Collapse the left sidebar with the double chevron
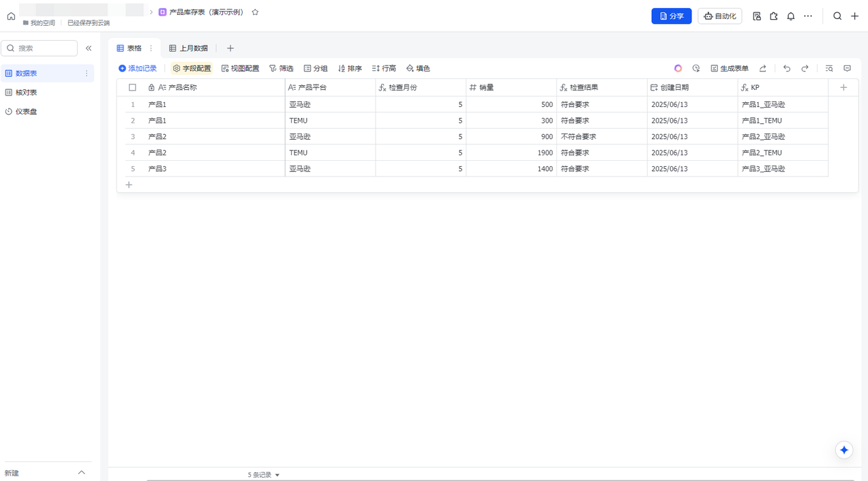The width and height of the screenshot is (868, 481). click(89, 48)
